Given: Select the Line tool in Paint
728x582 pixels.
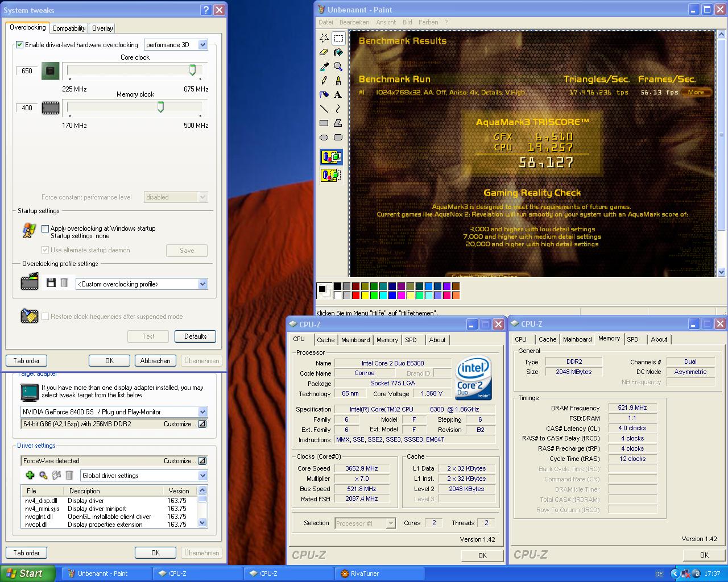Looking at the screenshot, I should tap(324, 109).
